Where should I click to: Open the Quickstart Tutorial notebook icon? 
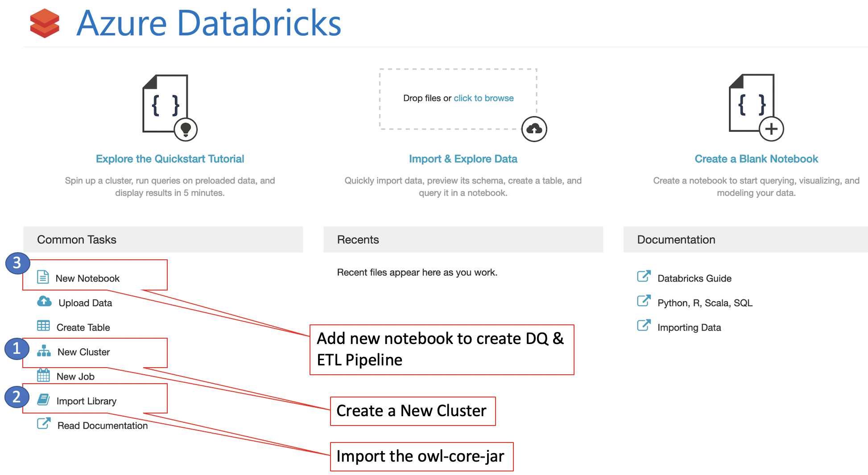(x=169, y=107)
